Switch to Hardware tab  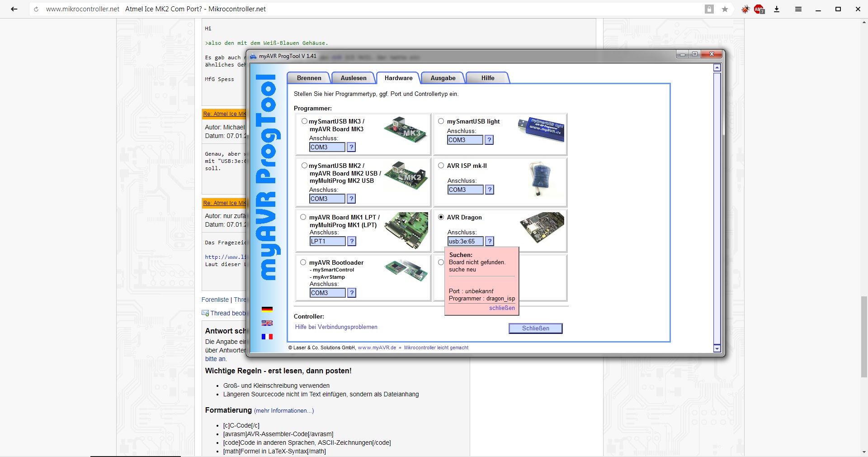398,78
